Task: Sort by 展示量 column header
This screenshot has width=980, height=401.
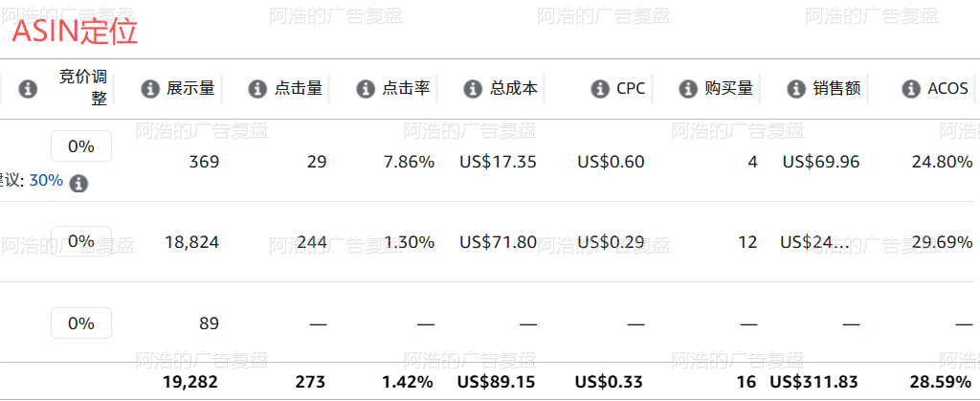Action: point(190,89)
